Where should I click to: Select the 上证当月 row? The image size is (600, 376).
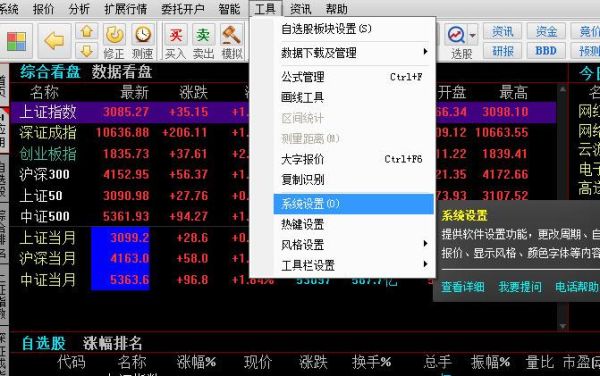coord(283,238)
